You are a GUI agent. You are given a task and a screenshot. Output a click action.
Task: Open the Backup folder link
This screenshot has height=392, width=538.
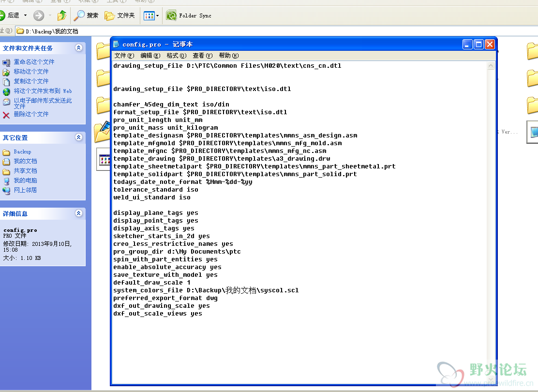coord(22,152)
